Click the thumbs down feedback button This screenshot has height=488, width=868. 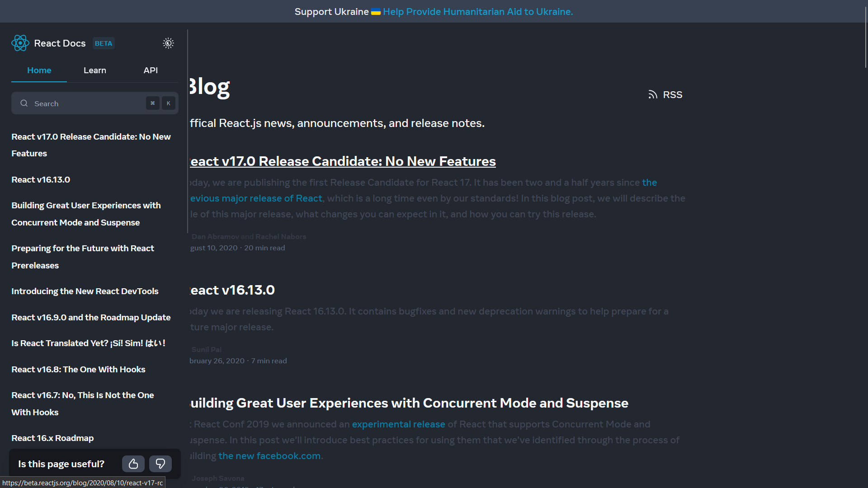(160, 464)
